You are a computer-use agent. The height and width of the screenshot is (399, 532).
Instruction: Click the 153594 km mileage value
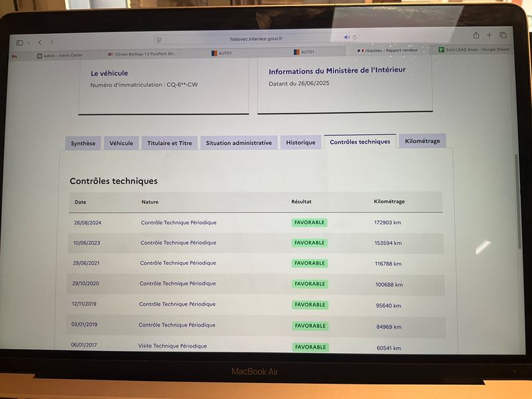coord(388,243)
